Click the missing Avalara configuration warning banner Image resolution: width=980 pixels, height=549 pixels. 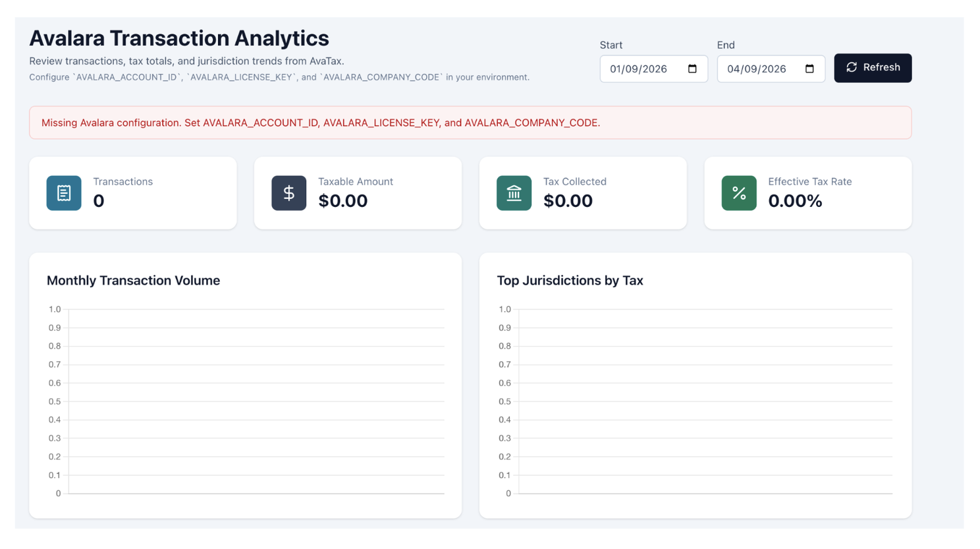tap(469, 123)
